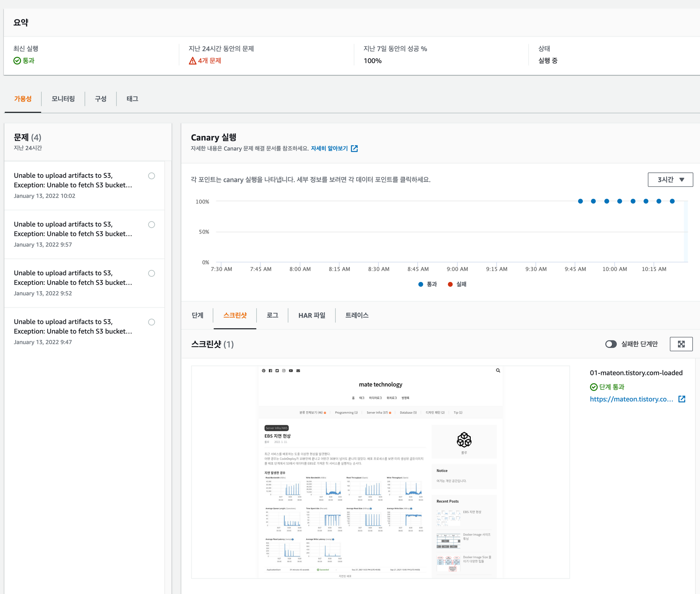The image size is (700, 594).
Task: Open the 로그 tab
Action: click(272, 316)
